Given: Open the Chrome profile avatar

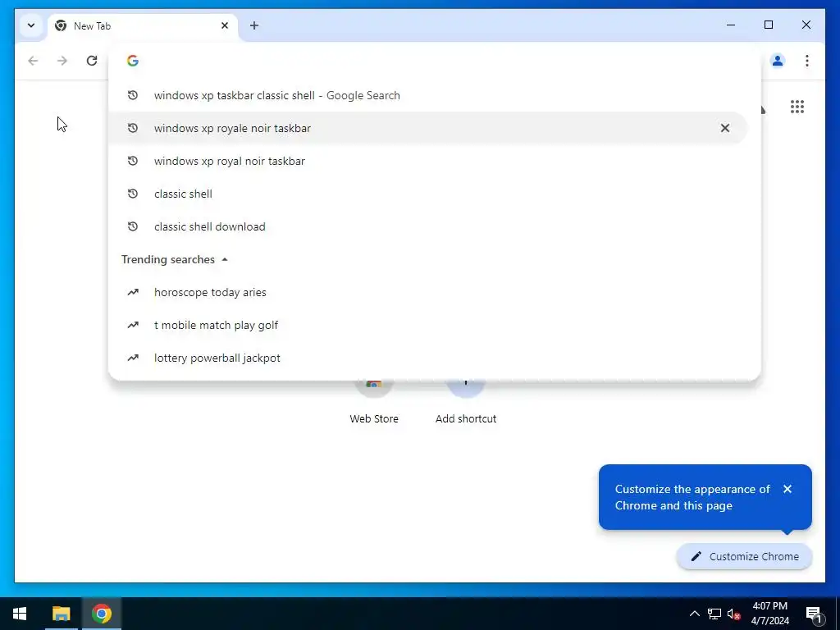Looking at the screenshot, I should [x=778, y=61].
